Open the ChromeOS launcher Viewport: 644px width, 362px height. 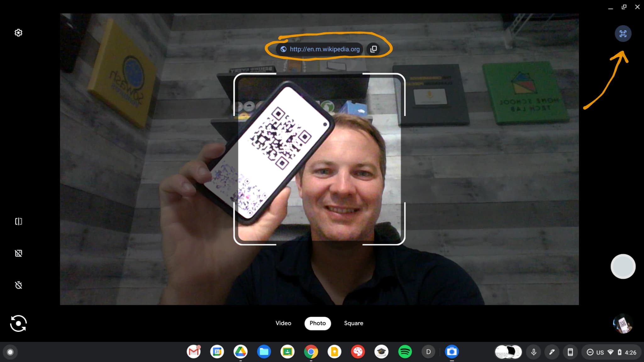click(10, 352)
